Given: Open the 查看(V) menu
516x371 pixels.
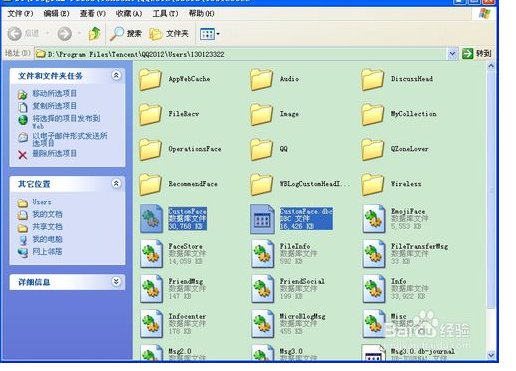Looking at the screenshot, I should 93,14.
